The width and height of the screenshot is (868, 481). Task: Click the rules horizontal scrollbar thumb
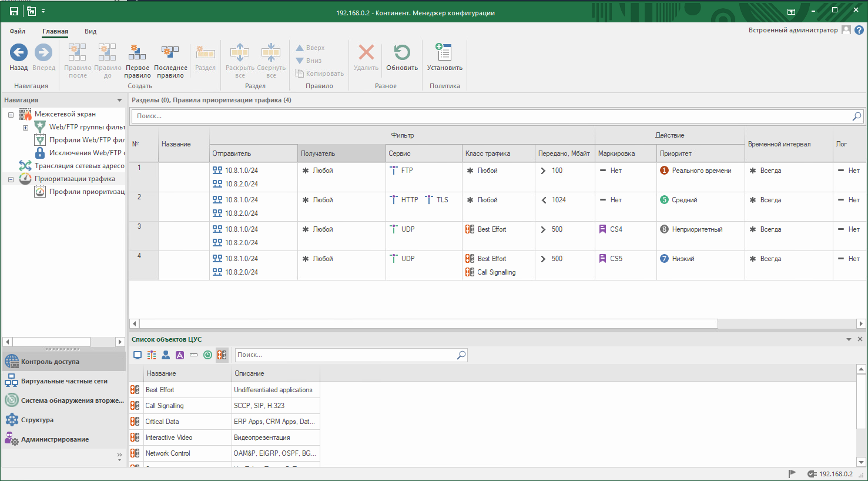coord(428,324)
